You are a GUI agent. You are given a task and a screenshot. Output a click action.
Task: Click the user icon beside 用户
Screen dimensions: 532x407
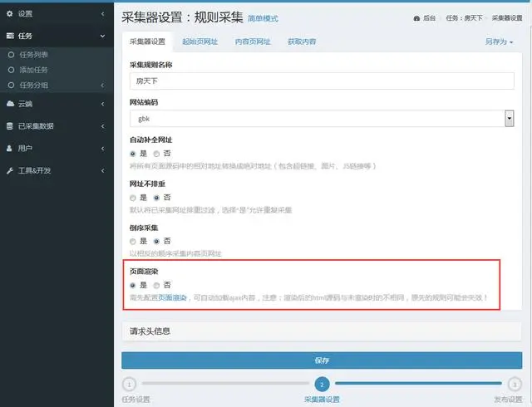(9, 148)
